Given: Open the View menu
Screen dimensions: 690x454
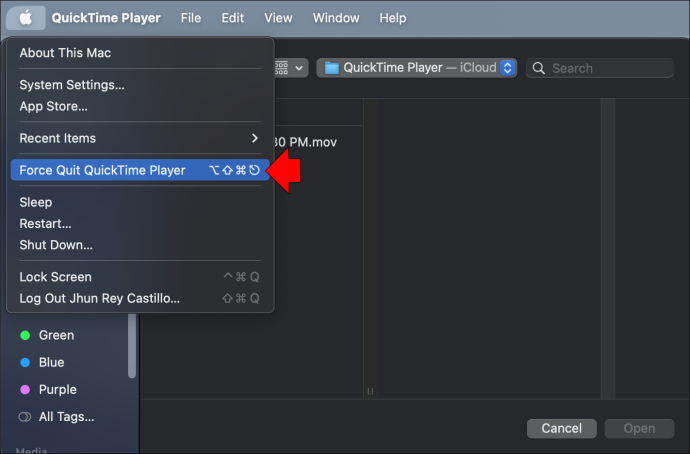Looking at the screenshot, I should coord(278,18).
